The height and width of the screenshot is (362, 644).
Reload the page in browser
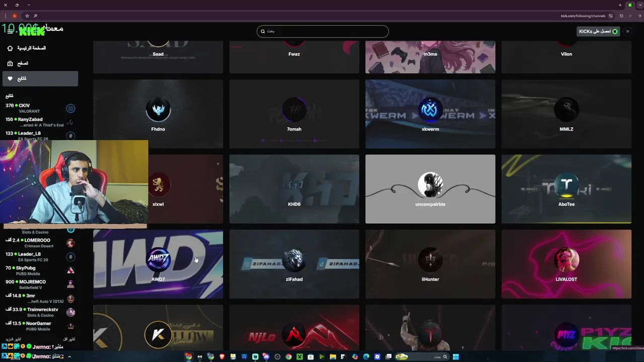coord(621,16)
